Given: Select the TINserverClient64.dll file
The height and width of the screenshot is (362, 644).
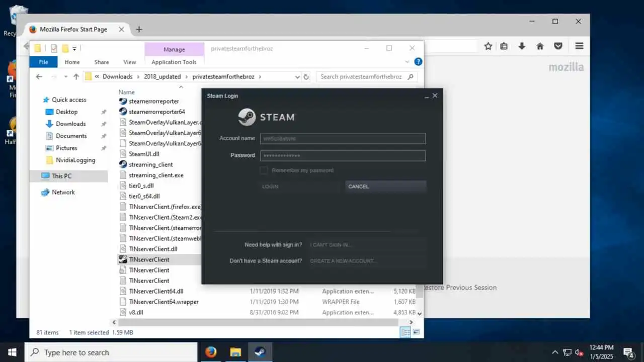Looking at the screenshot, I should click(156, 291).
